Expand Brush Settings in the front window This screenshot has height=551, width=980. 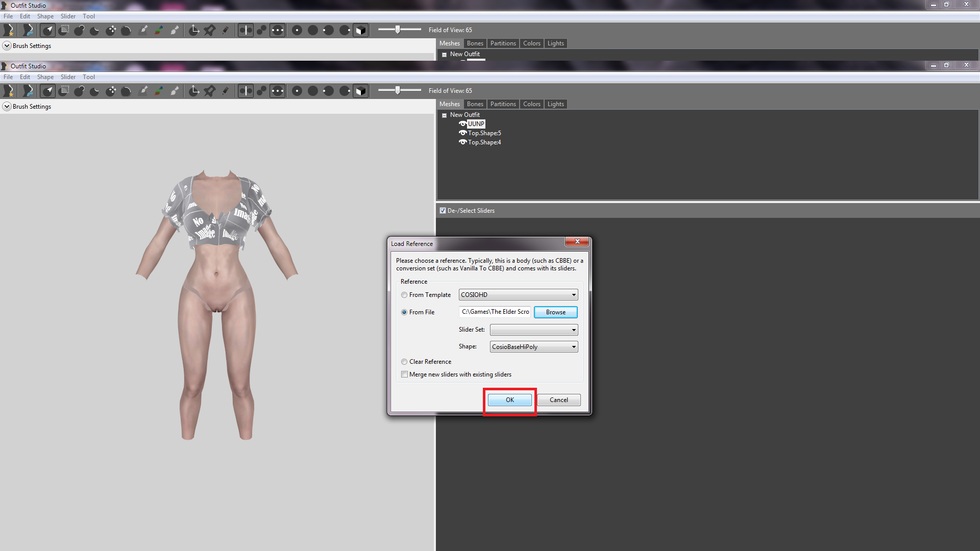point(7,107)
